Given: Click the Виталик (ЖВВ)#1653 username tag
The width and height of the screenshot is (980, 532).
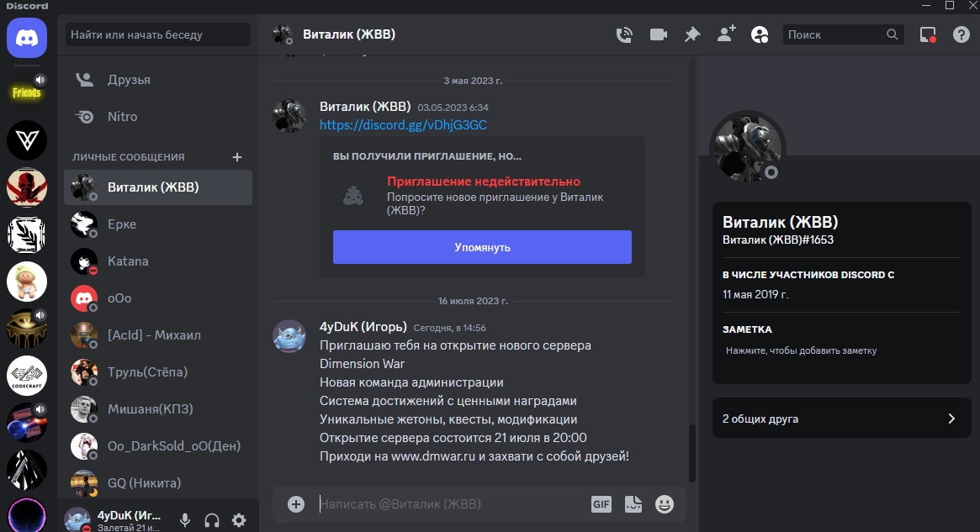Looking at the screenshot, I should pos(778,240).
